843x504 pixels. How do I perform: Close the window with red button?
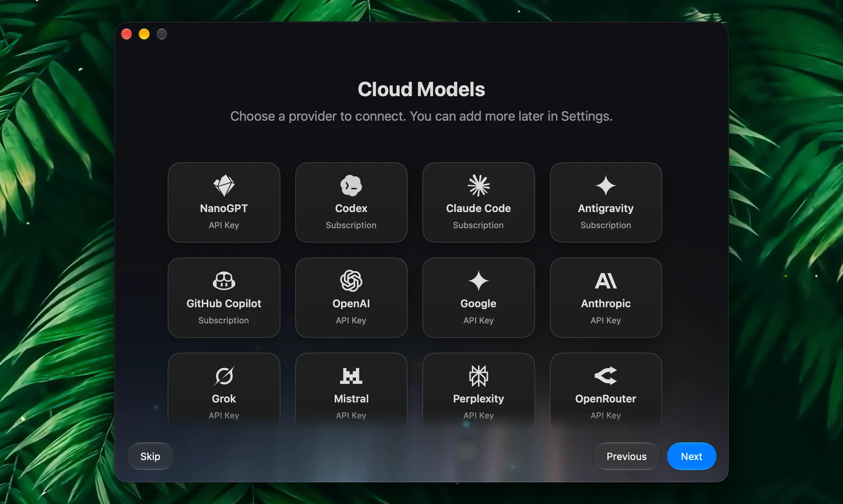coord(126,34)
